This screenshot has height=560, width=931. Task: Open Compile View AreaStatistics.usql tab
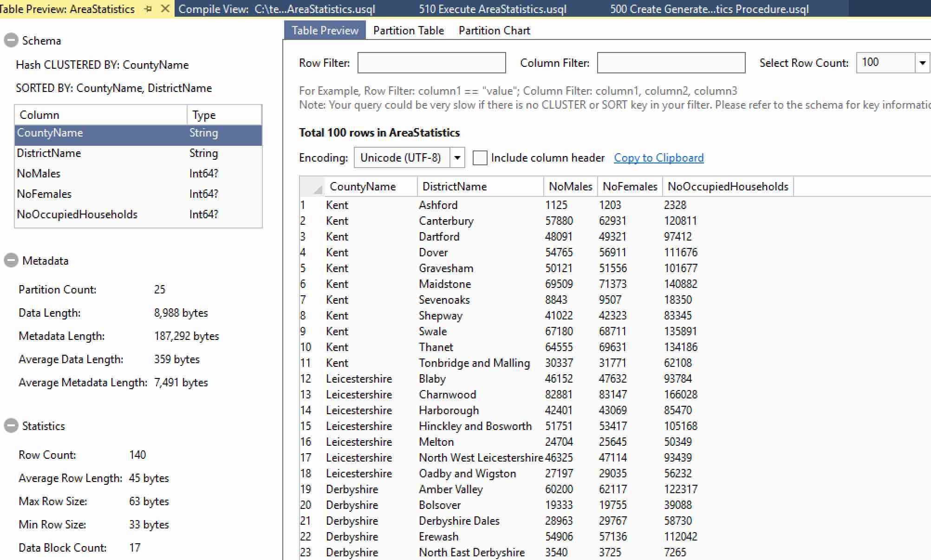click(277, 9)
